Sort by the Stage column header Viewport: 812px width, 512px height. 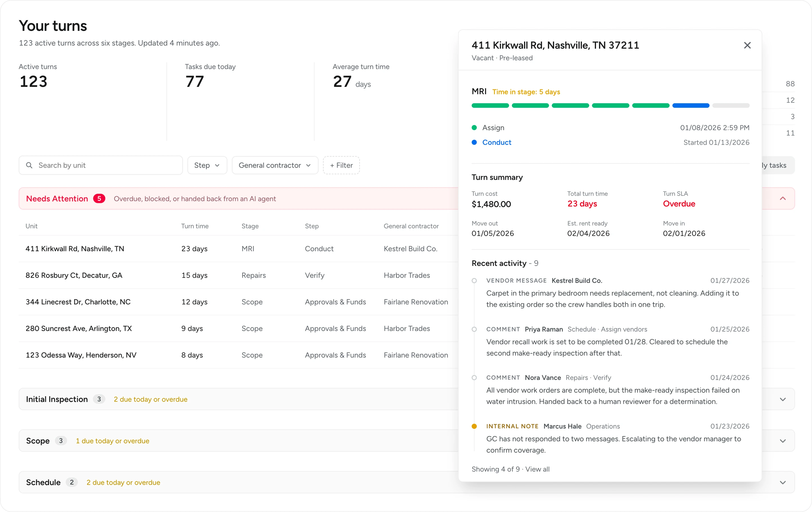pos(250,226)
